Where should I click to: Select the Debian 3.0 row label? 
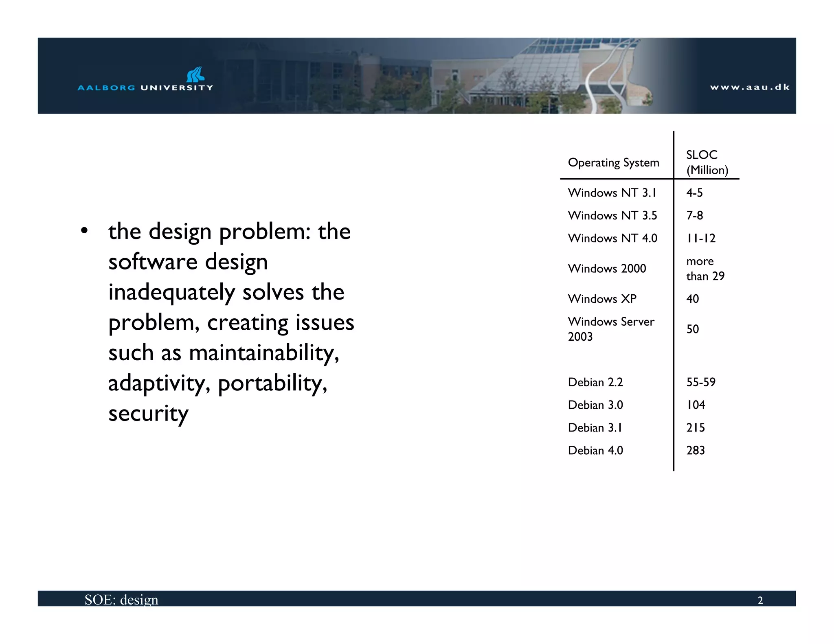[595, 405]
